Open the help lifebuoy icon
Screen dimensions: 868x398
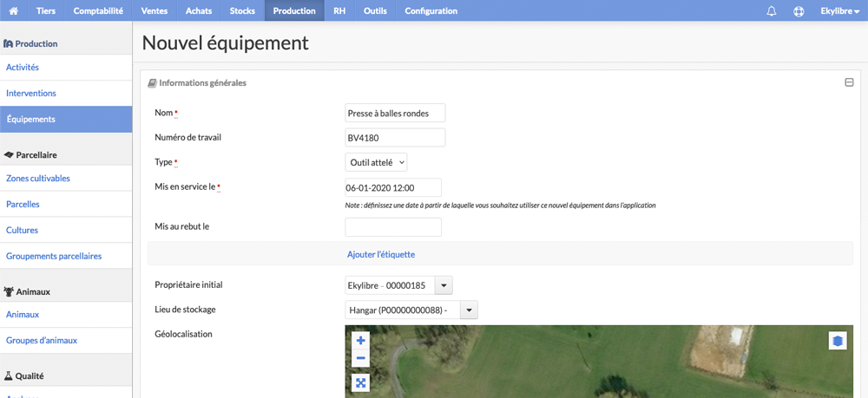[x=799, y=11]
